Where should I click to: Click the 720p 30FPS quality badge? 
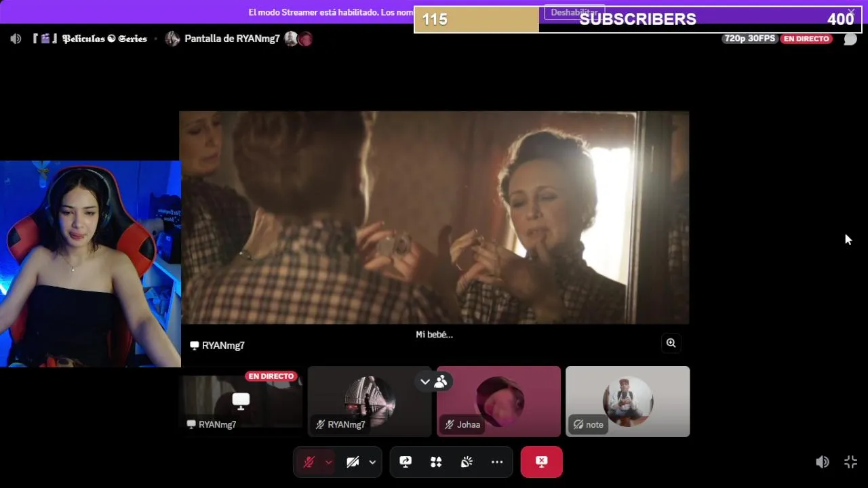pos(749,39)
